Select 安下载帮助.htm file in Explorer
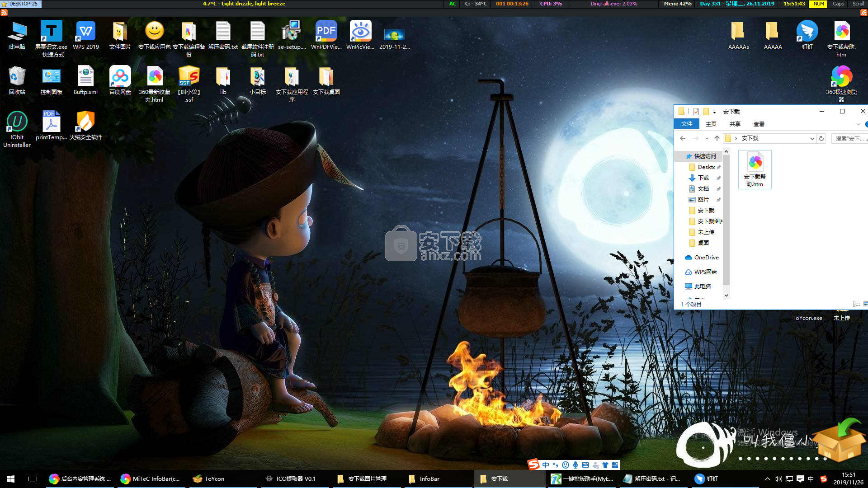Viewport: 868px width, 488px height. click(755, 170)
